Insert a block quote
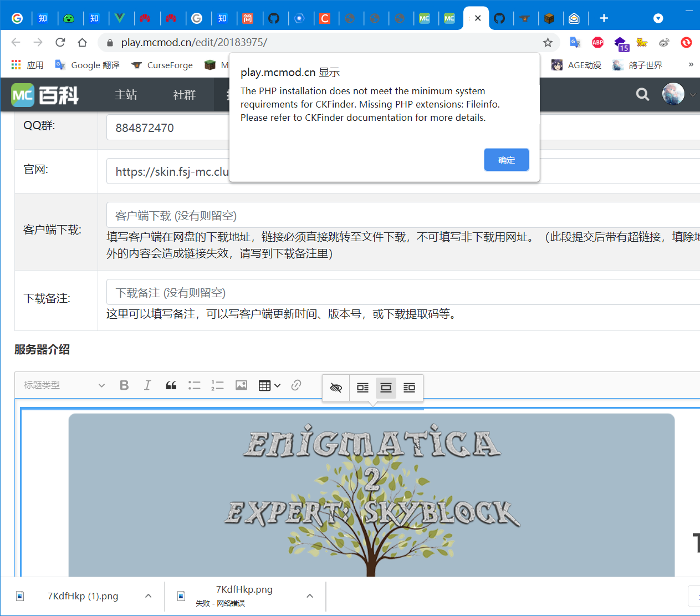This screenshot has width=700, height=616. (171, 385)
